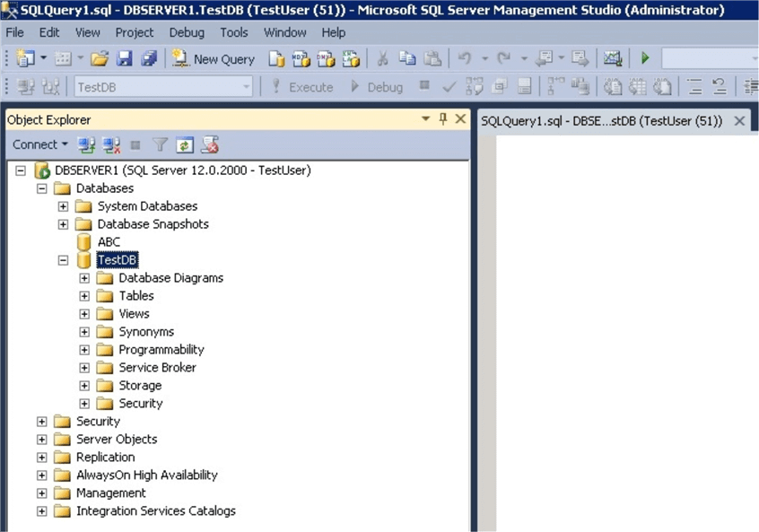Expand the System Databases folder

(63, 206)
